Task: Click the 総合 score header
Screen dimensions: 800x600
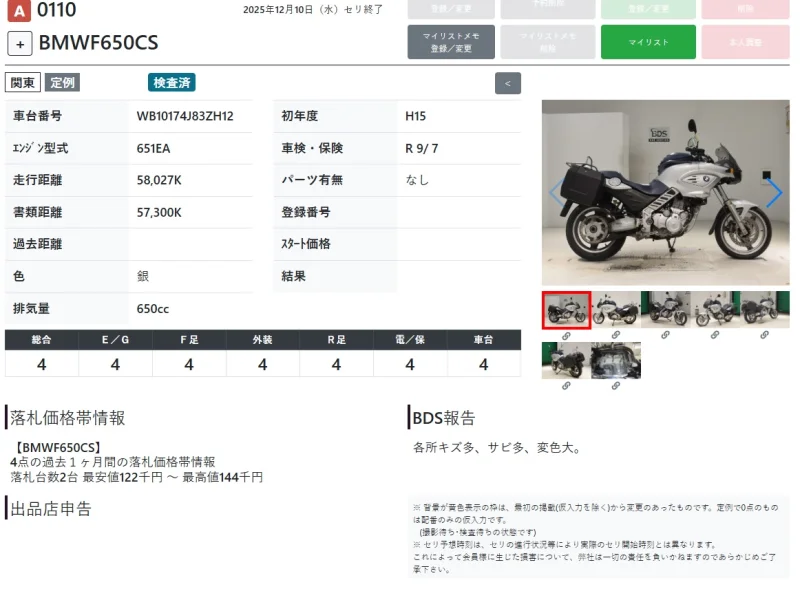Action: (x=41, y=340)
